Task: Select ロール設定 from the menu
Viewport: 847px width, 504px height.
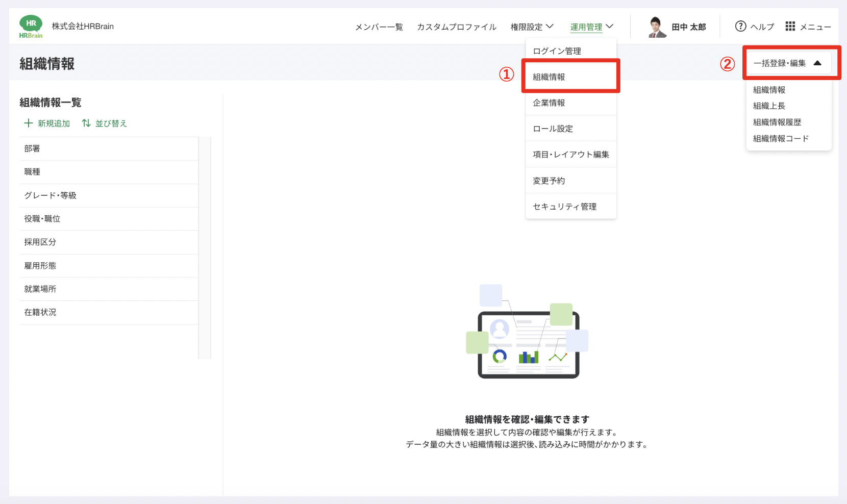Action: click(553, 129)
